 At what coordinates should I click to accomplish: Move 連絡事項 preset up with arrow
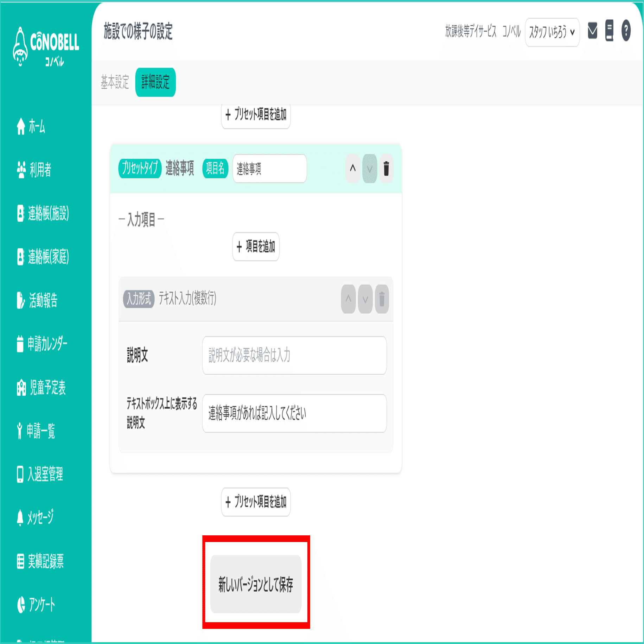tap(353, 168)
